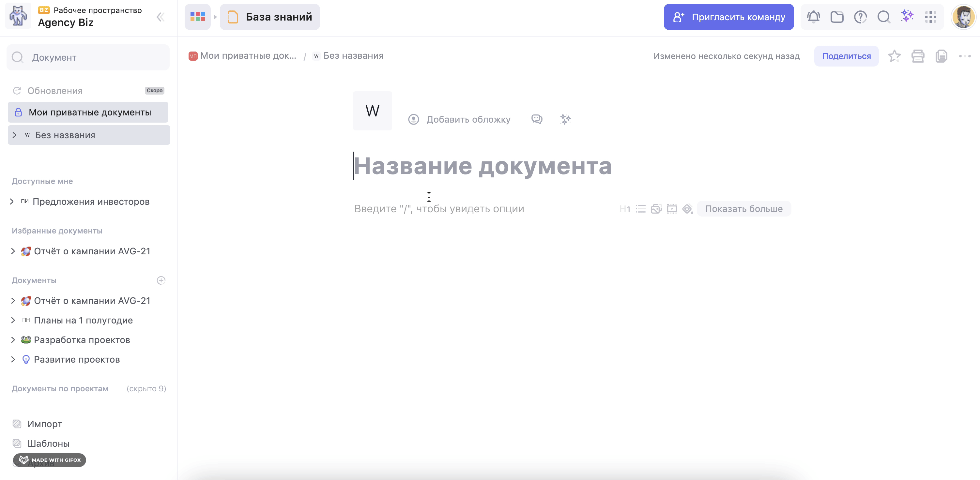Collapse the sidebar with double chevron

(161, 17)
